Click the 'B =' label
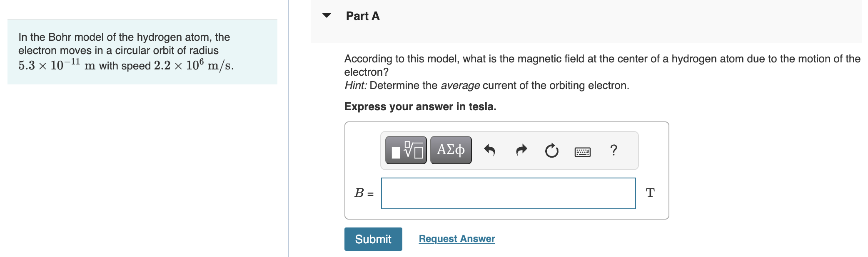Image resolution: width=868 pixels, height=257 pixels. 364,193
